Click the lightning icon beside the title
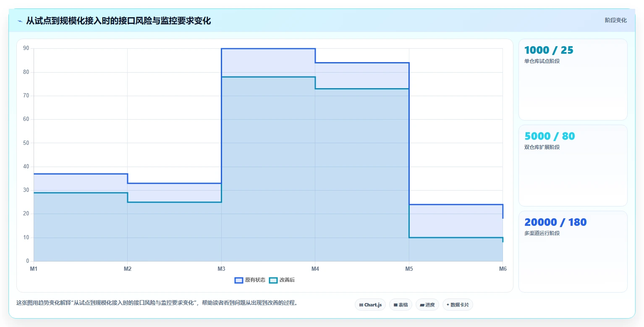The height and width of the screenshot is (327, 644). point(20,21)
